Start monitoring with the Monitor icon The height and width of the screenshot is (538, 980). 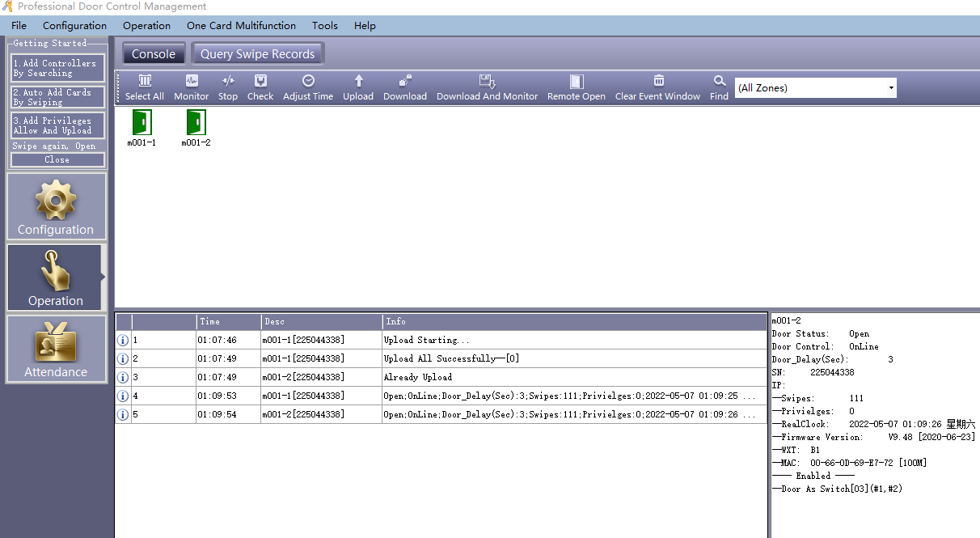click(x=192, y=87)
